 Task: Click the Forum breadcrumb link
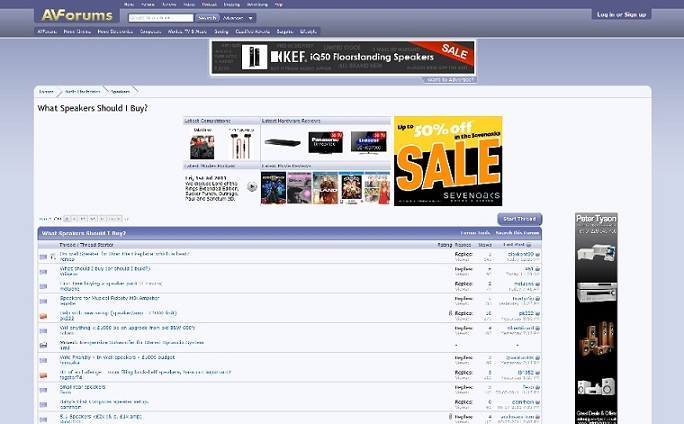[x=46, y=92]
